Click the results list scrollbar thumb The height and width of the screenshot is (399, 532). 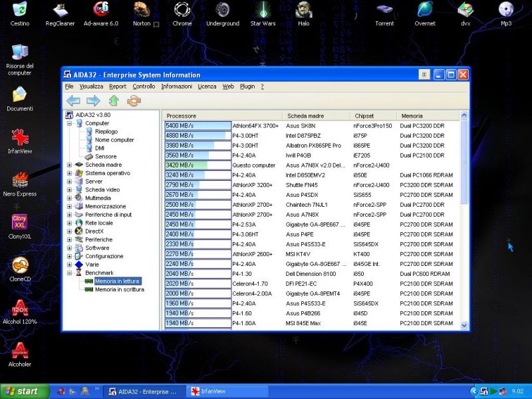464,162
